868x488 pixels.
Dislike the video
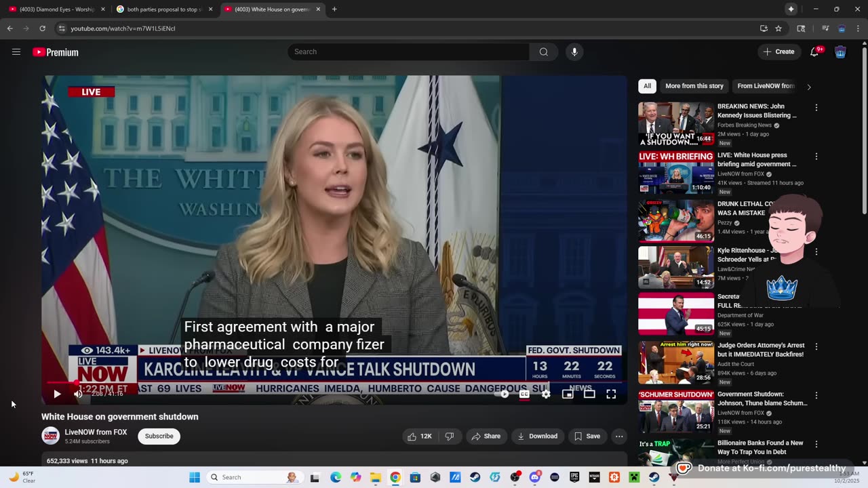(449, 436)
